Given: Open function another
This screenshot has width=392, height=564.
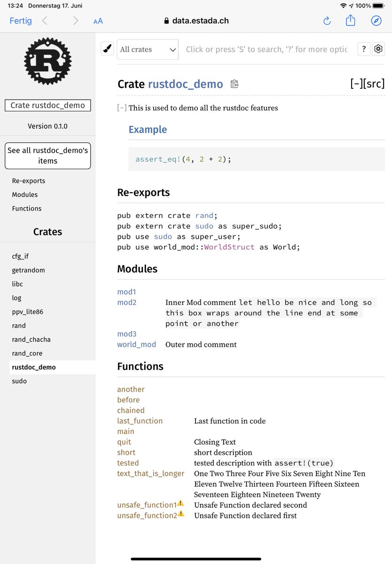Looking at the screenshot, I should [x=131, y=389].
